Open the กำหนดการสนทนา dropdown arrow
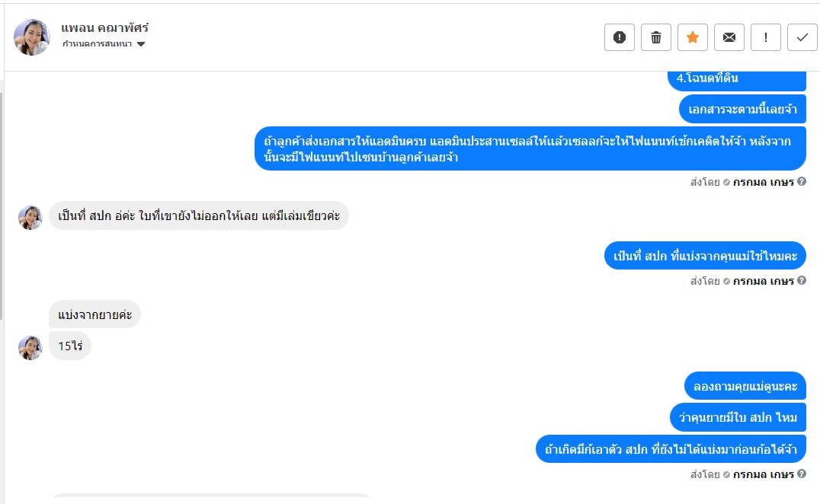Image resolution: width=820 pixels, height=504 pixels. [x=141, y=44]
